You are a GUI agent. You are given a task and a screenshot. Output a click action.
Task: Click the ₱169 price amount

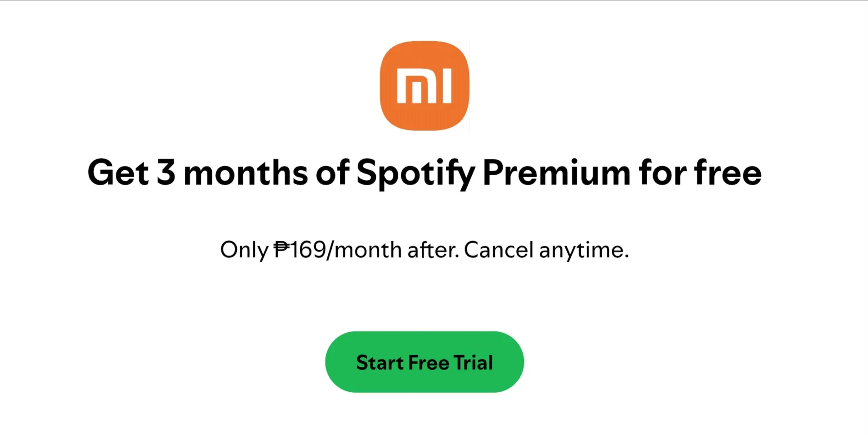tap(300, 250)
